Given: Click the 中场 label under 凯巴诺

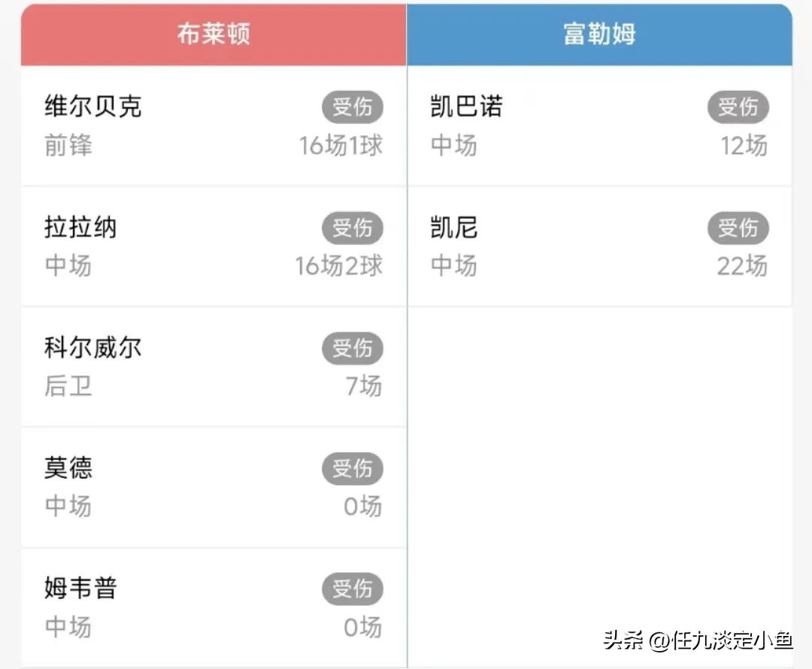Looking at the screenshot, I should (454, 146).
